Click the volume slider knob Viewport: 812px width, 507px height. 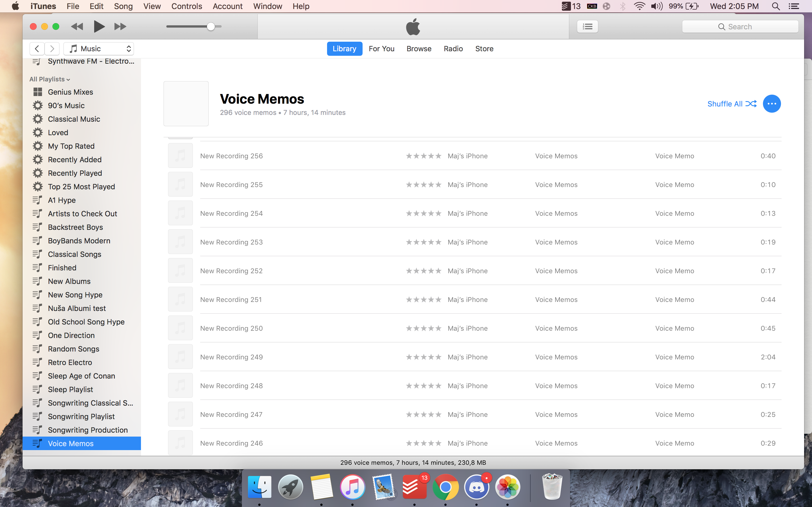tap(210, 26)
